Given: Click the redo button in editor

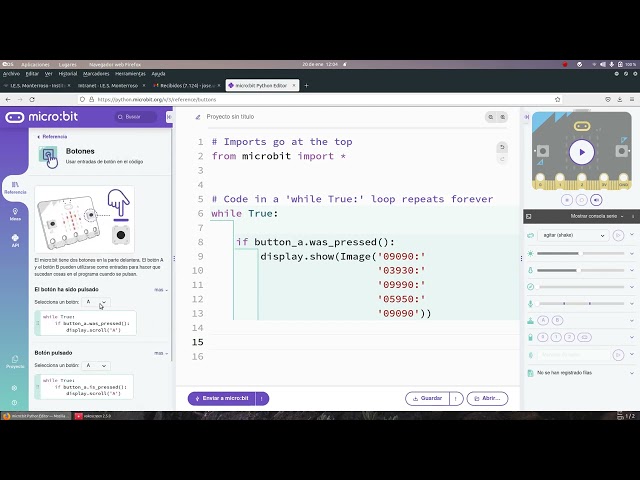Looking at the screenshot, I should [x=502, y=159].
